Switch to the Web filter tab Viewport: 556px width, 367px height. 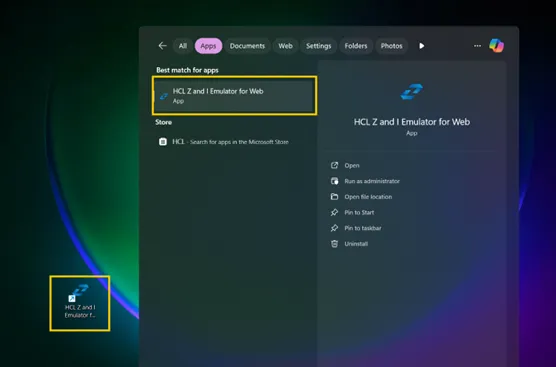285,46
